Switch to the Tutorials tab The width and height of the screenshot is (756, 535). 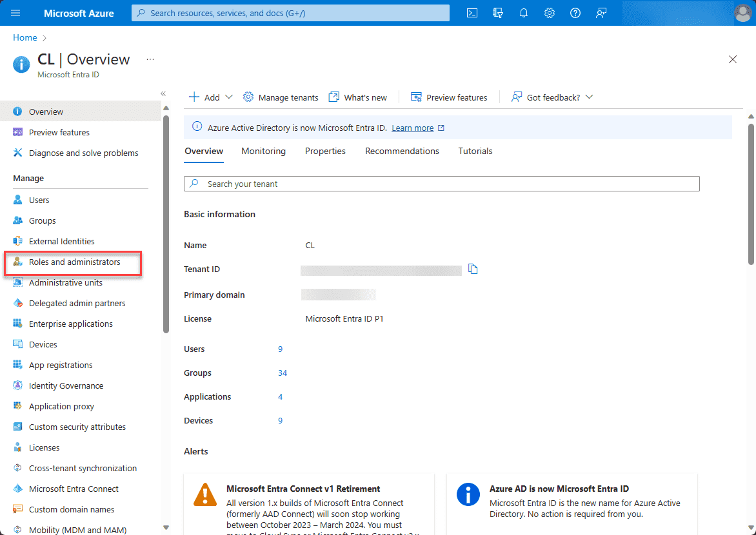pyautogui.click(x=475, y=151)
